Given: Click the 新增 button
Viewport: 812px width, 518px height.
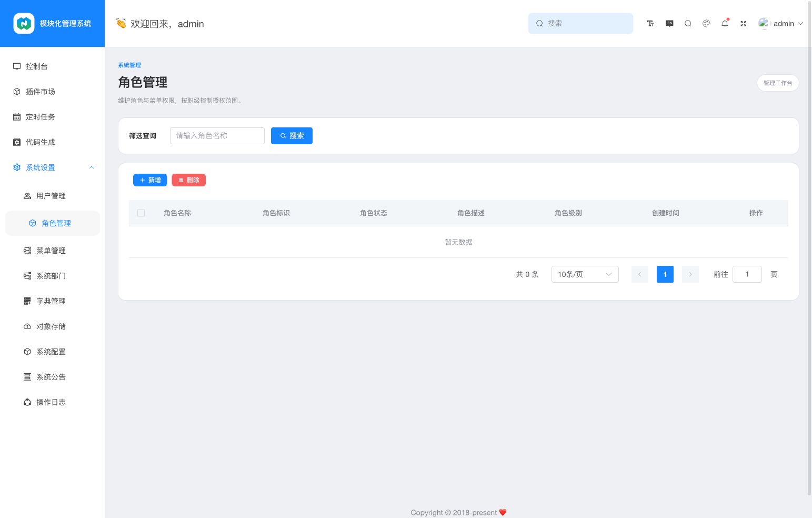Looking at the screenshot, I should coord(150,180).
